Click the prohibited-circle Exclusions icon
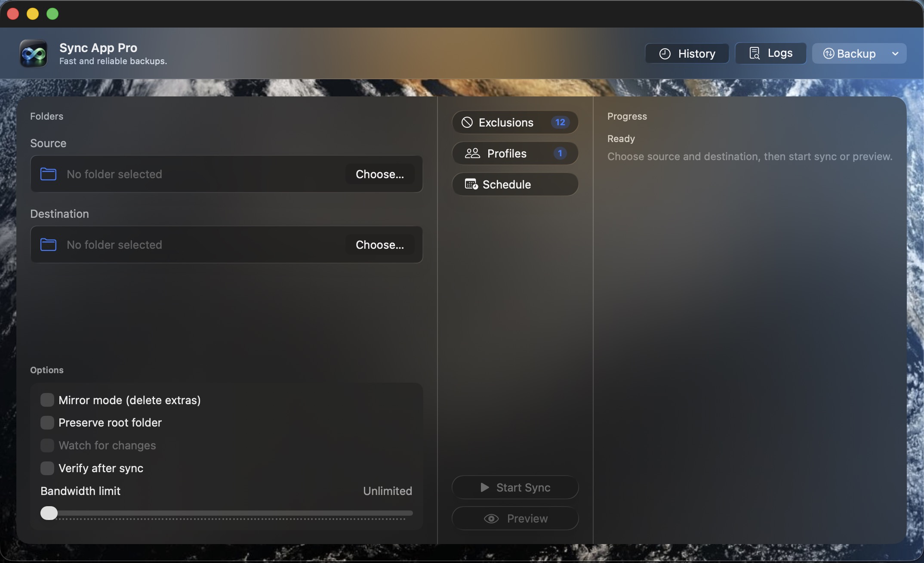Viewport: 924px width, 563px height. (x=467, y=123)
